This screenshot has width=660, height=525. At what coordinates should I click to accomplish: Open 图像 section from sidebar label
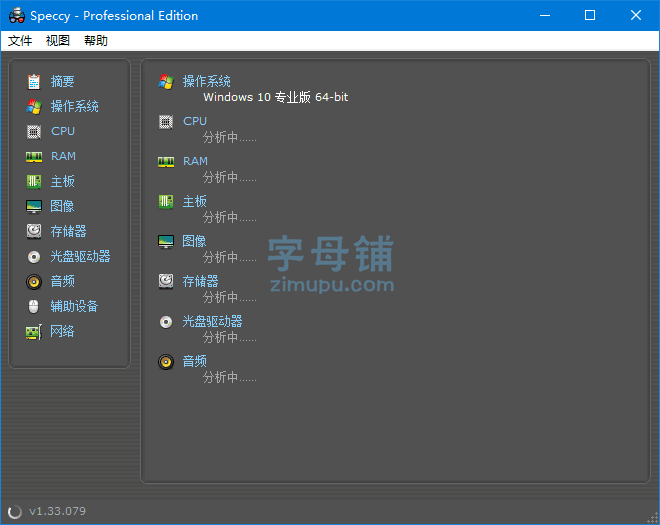(x=62, y=206)
